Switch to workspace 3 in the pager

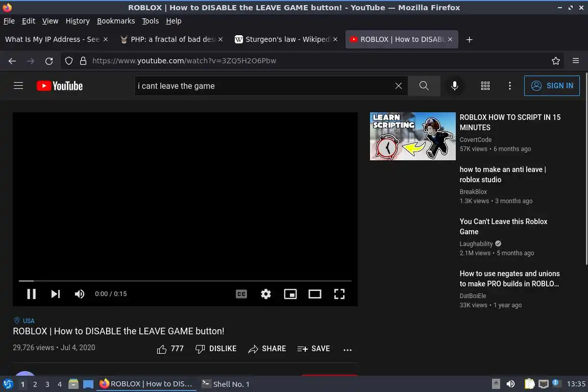pos(47,384)
